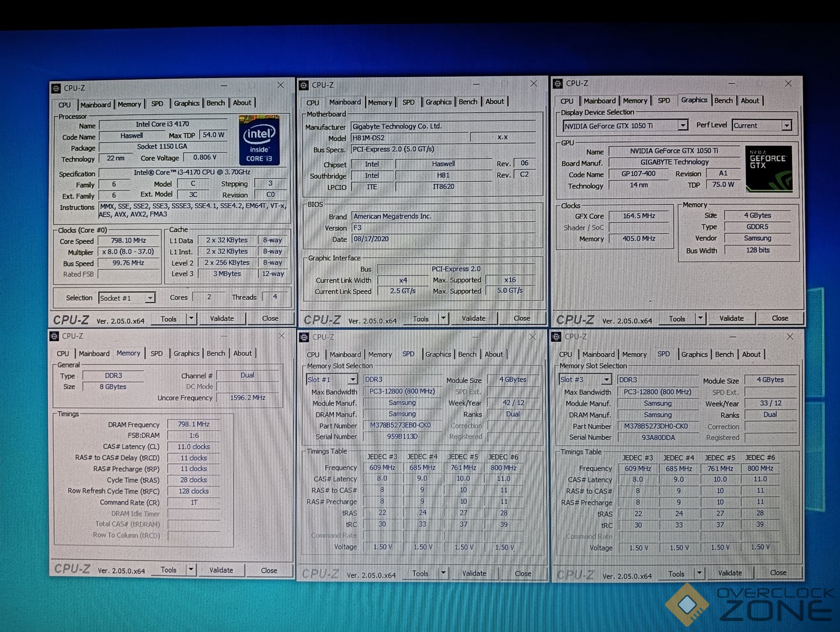Click CPU-Z title icon of Memory timings window
Image resolution: width=840 pixels, height=632 pixels.
(x=54, y=336)
